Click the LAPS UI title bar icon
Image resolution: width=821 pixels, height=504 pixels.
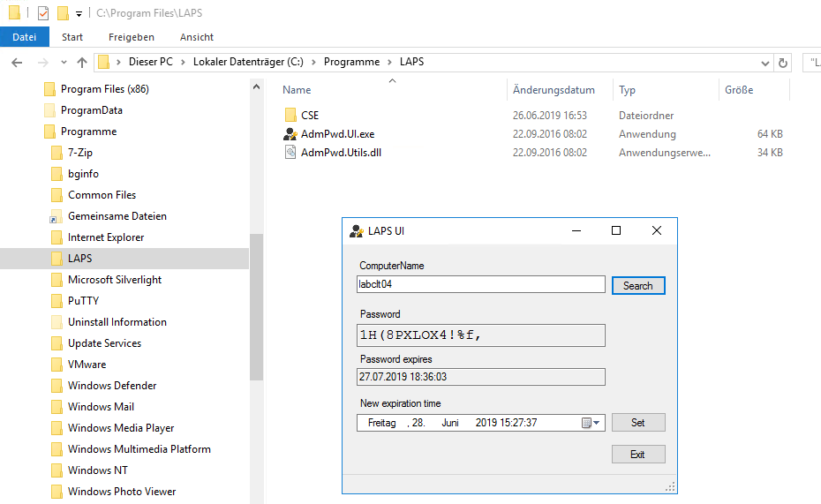357,231
